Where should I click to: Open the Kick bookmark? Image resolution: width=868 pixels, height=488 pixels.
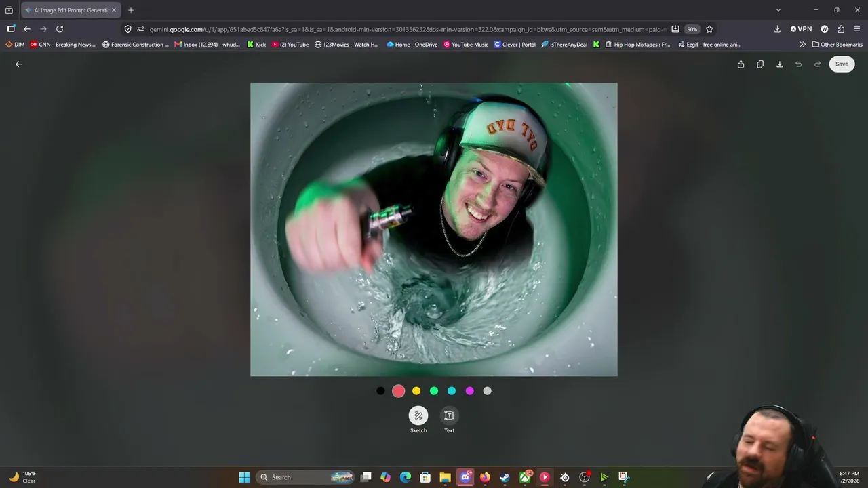coord(256,45)
